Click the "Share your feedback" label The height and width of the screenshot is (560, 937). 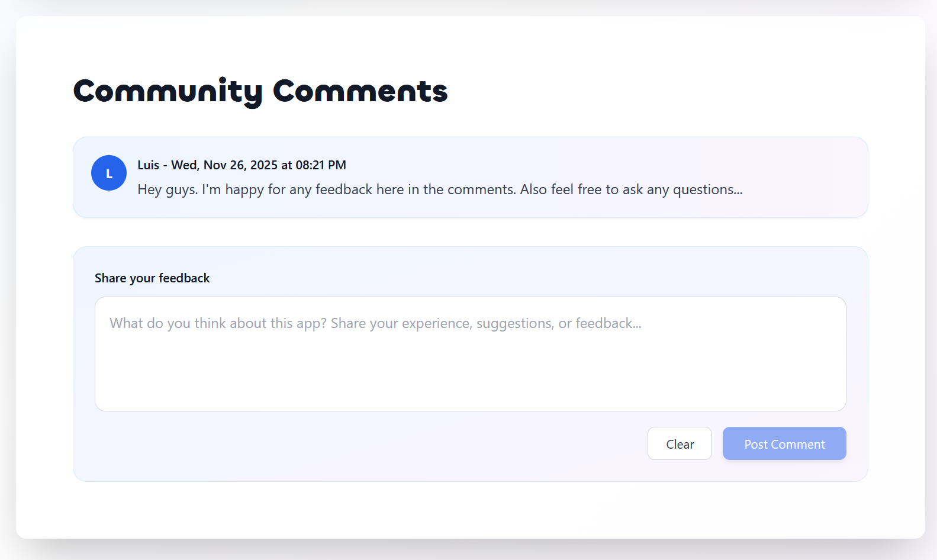coord(152,278)
